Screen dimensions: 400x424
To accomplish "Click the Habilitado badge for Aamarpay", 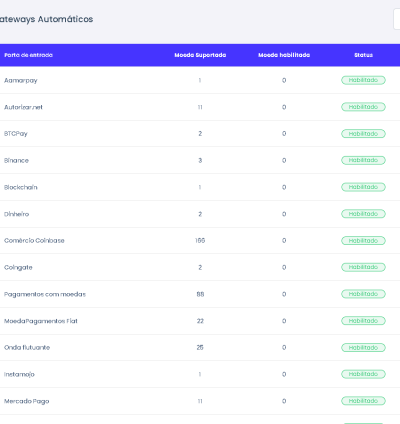I will click(x=363, y=80).
